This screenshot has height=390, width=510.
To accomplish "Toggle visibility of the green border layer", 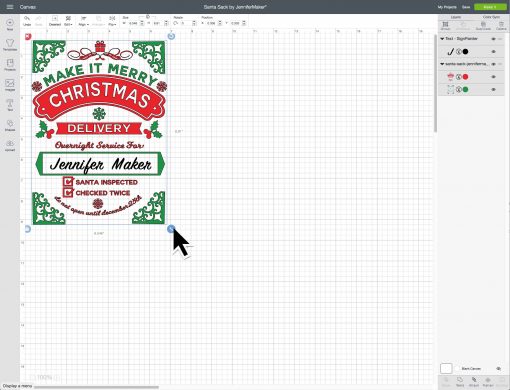I will (x=494, y=89).
